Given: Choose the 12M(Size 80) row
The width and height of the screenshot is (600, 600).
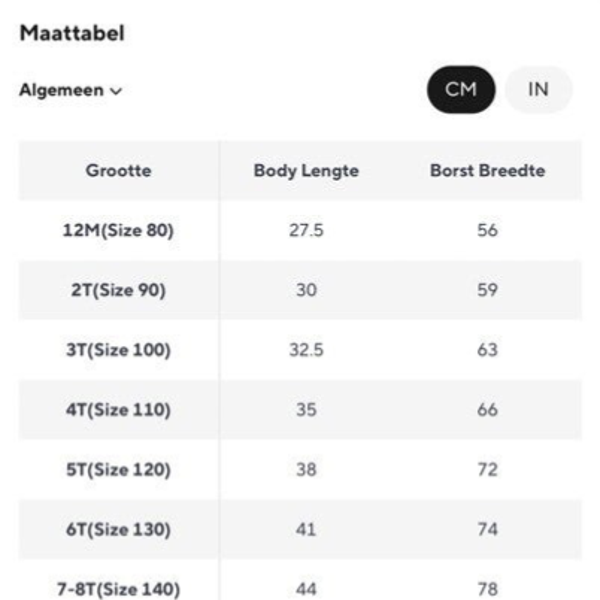Looking at the screenshot, I should point(118,231).
